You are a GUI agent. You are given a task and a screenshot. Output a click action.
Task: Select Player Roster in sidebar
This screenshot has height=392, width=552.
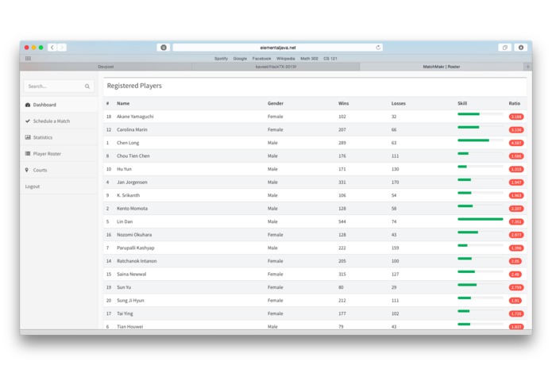(x=59, y=154)
